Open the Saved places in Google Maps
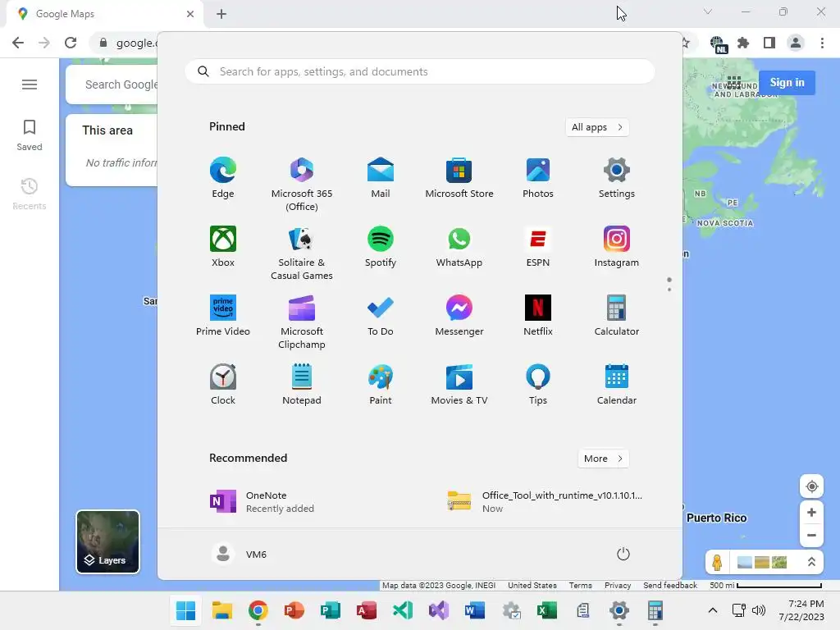840x630 pixels. (30, 135)
